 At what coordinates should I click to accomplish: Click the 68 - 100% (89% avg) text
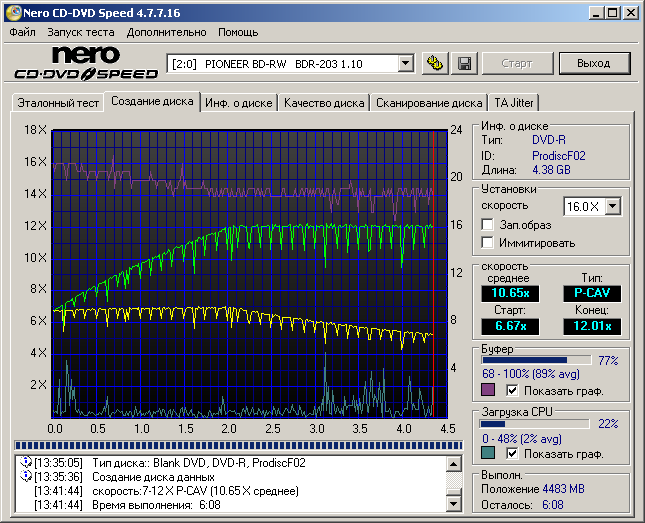531,374
